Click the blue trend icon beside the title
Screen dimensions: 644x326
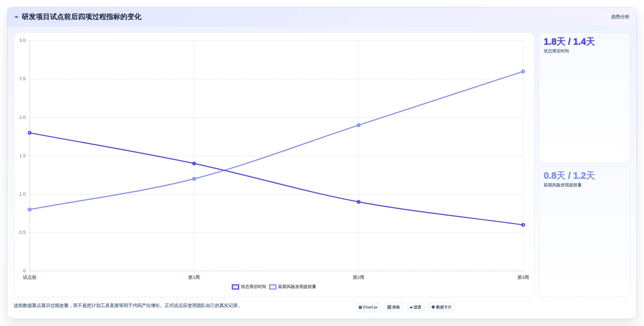16,17
